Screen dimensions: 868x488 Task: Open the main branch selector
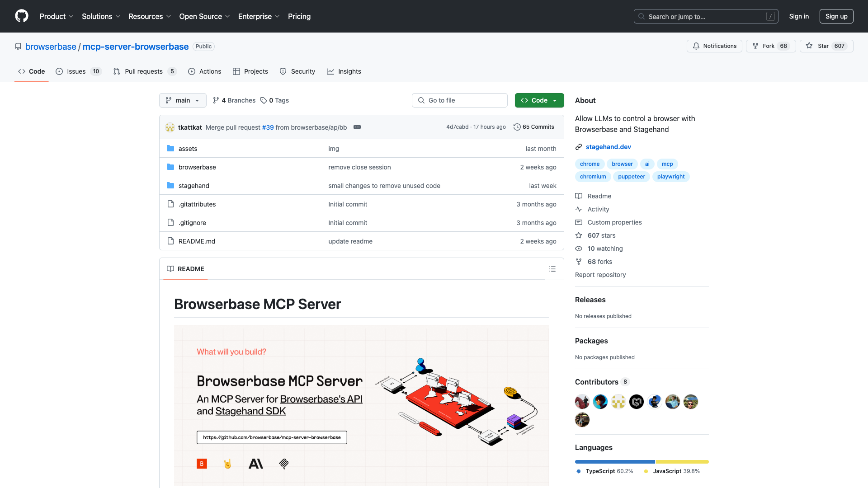(183, 100)
